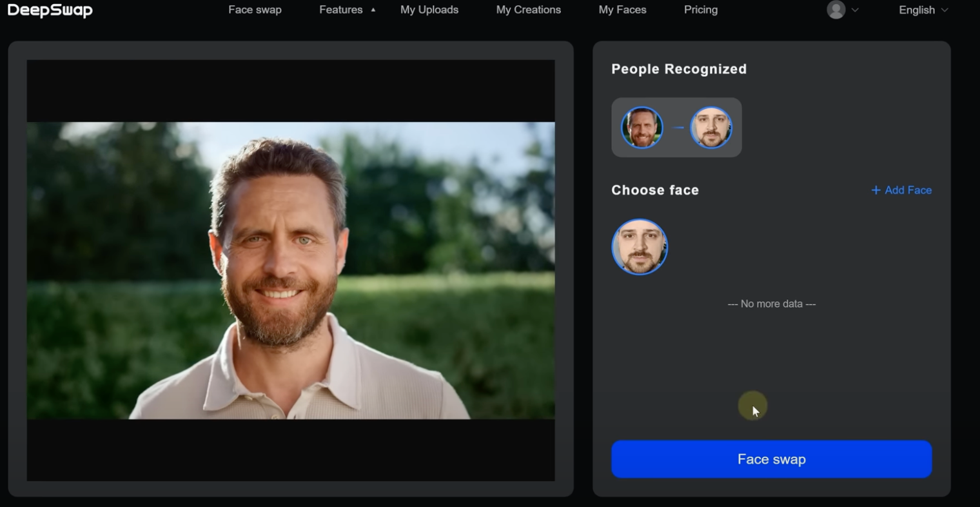Open the My Creations page

click(528, 10)
